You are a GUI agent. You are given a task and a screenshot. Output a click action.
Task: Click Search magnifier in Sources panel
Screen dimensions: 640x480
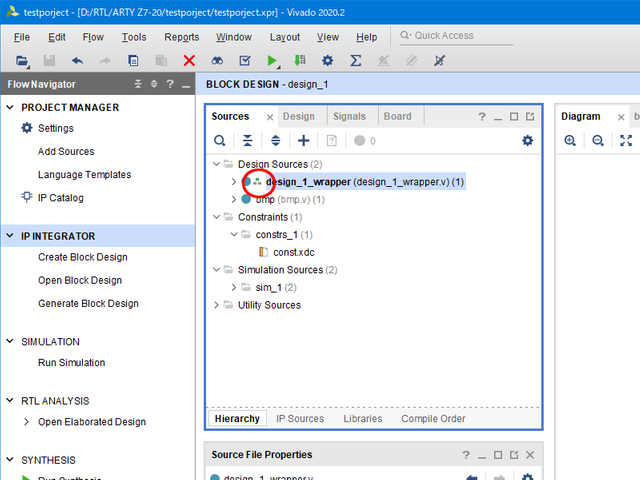tap(220, 141)
